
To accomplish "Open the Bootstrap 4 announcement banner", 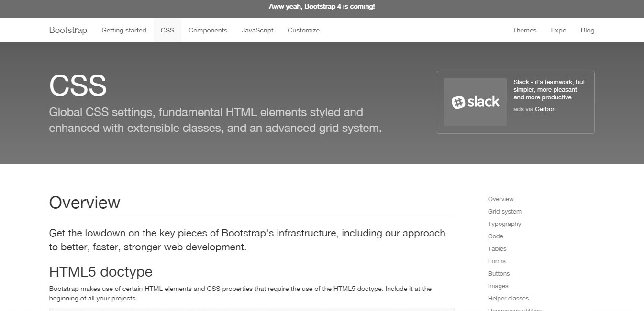I will coord(322,7).
